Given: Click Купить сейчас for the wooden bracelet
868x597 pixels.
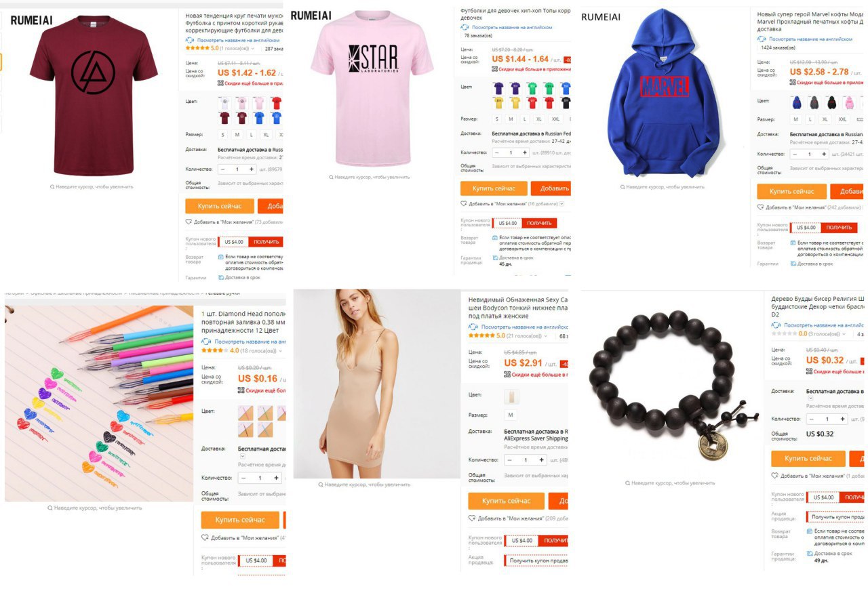Looking at the screenshot, I should pos(808,459).
